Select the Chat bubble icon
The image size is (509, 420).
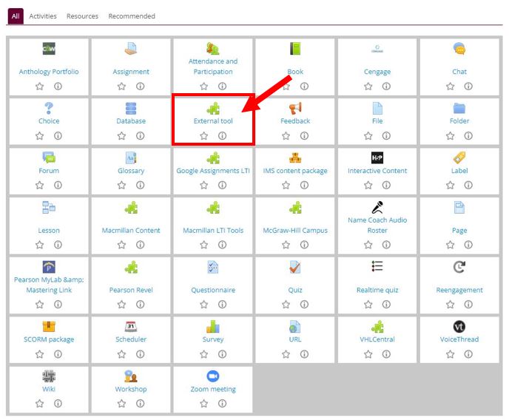[459, 49]
